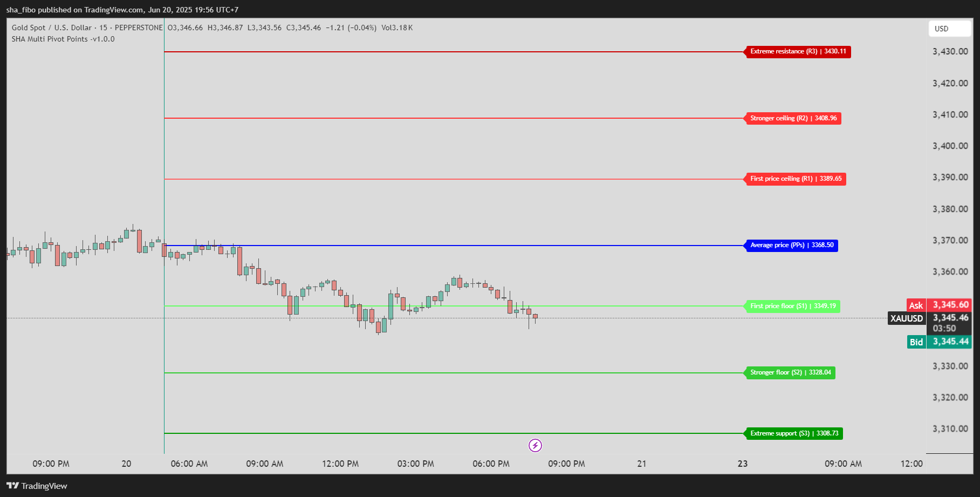Screen dimensions: 980x497
Task: Click the TradingView logo
Action: [37, 486]
